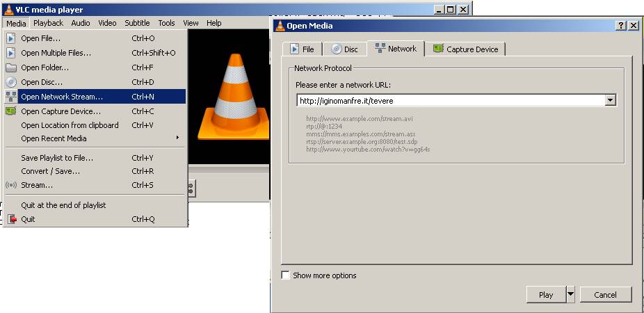The width and height of the screenshot is (644, 313).
Task: Click the VLC cone icon in the main window title bar
Action: tap(8, 10)
